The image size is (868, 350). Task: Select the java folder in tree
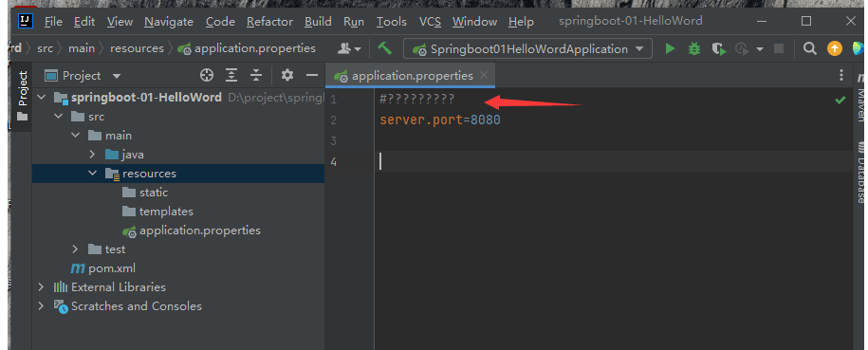coord(124,155)
